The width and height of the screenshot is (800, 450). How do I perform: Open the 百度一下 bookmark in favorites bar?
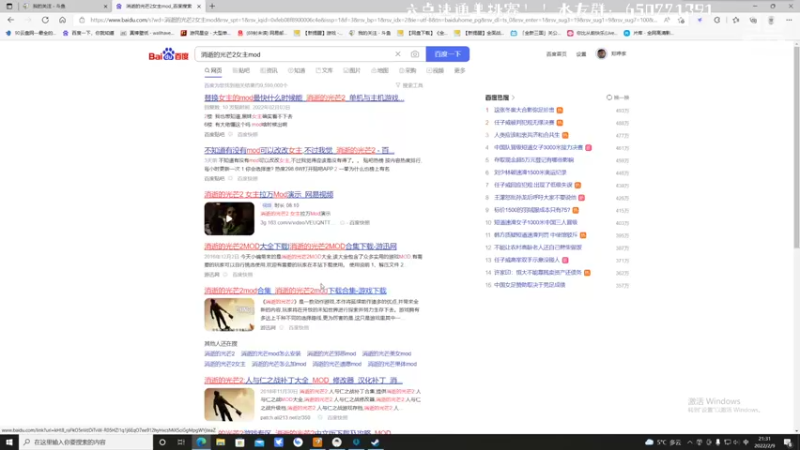coord(88,33)
